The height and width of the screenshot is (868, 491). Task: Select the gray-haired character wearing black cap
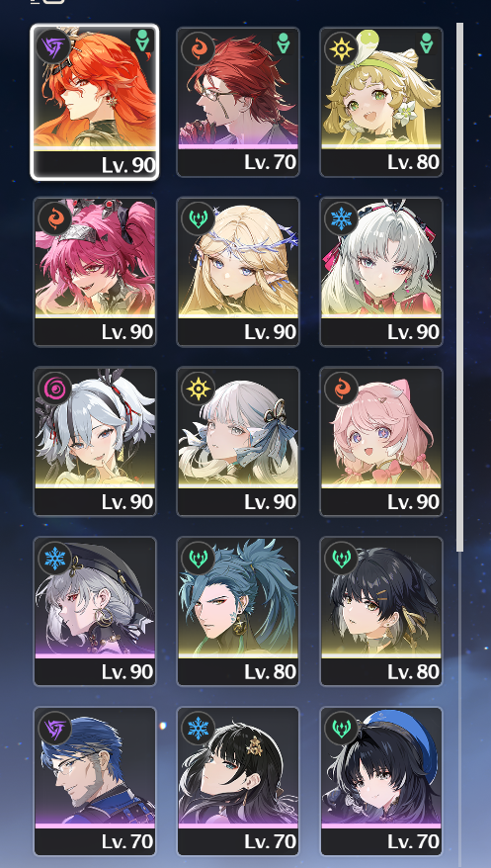click(95, 611)
